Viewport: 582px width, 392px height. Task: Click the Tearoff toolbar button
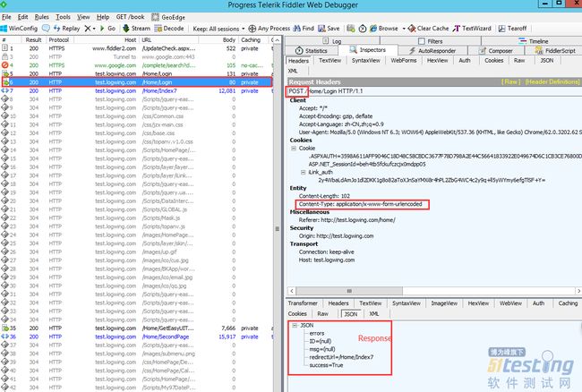[512, 28]
